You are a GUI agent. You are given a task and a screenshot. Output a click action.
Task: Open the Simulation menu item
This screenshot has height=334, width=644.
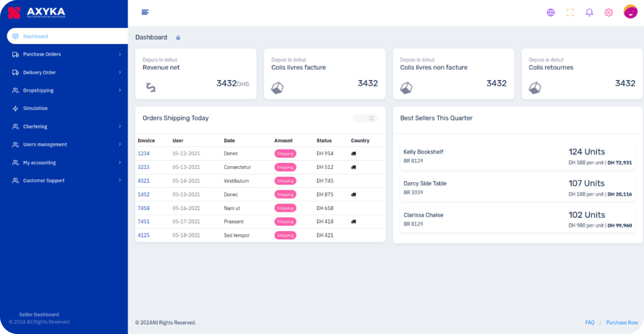point(35,108)
